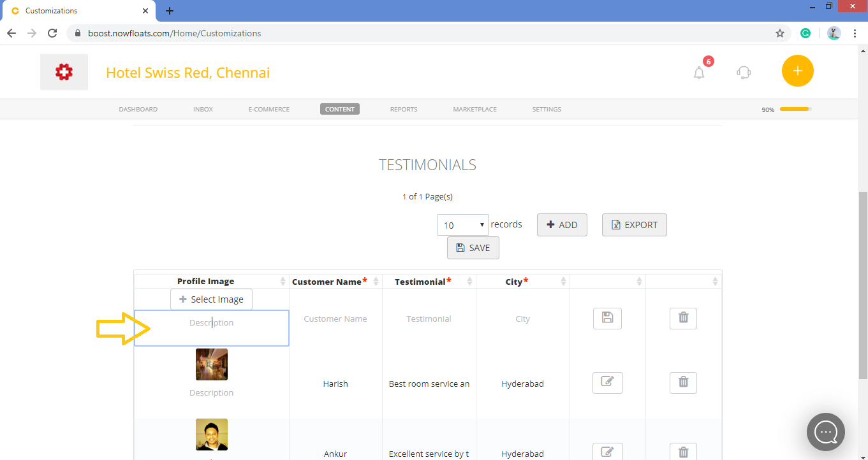This screenshot has width=868, height=460.
Task: Open the E-Commerce menu
Action: [268, 109]
